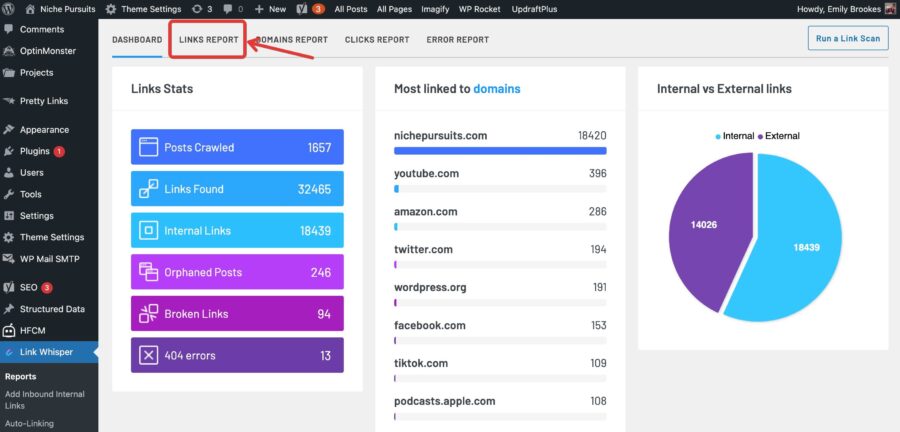Screen dimensions: 900x432
Task: Click the user avatar thumbnail
Action: [889, 9]
